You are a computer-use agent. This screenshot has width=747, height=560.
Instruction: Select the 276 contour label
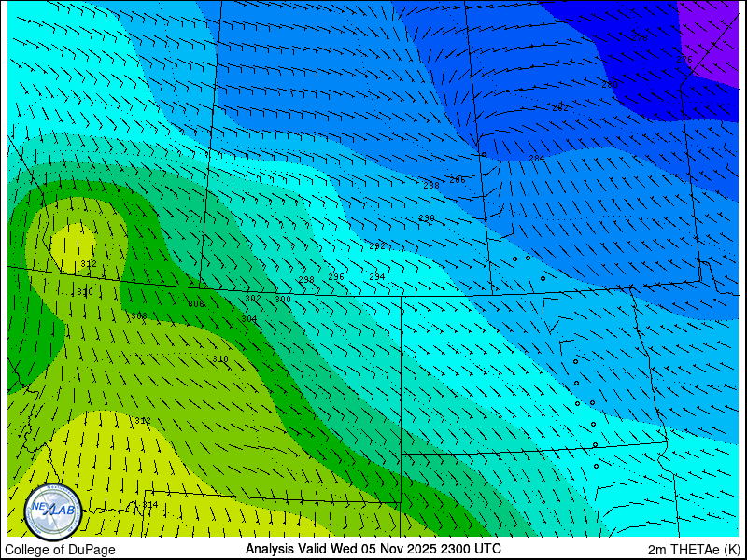tap(684, 60)
